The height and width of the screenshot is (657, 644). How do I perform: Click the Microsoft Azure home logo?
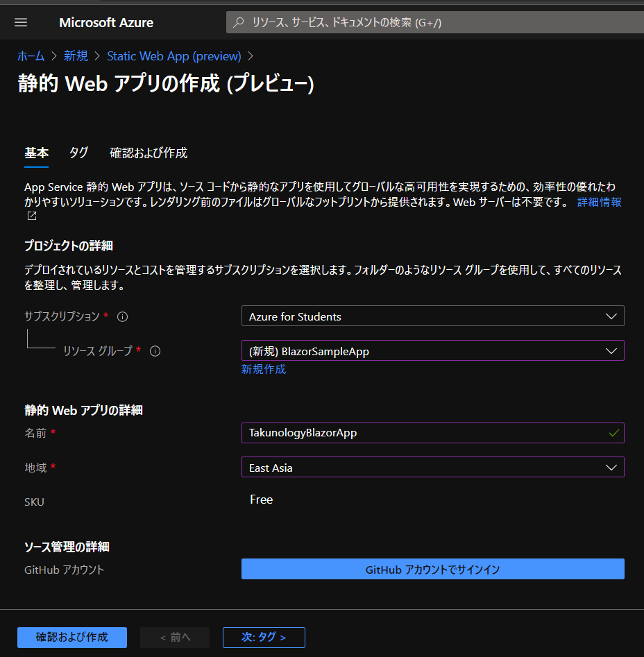105,22
